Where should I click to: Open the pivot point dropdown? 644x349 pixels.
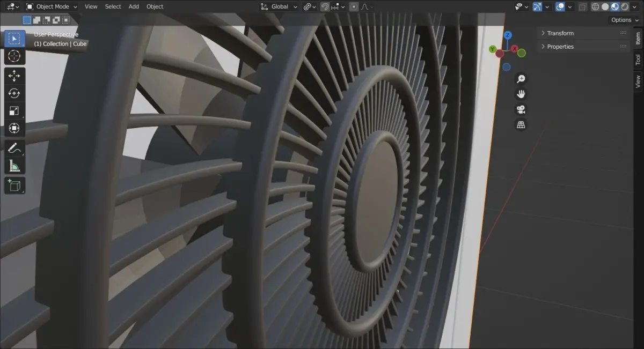click(310, 6)
